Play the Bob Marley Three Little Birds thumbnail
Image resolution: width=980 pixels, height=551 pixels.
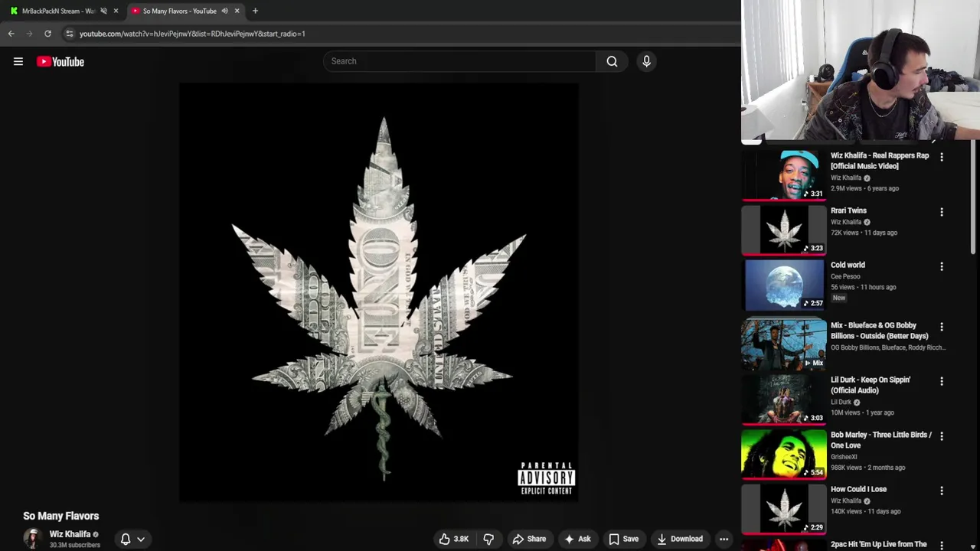[784, 454]
